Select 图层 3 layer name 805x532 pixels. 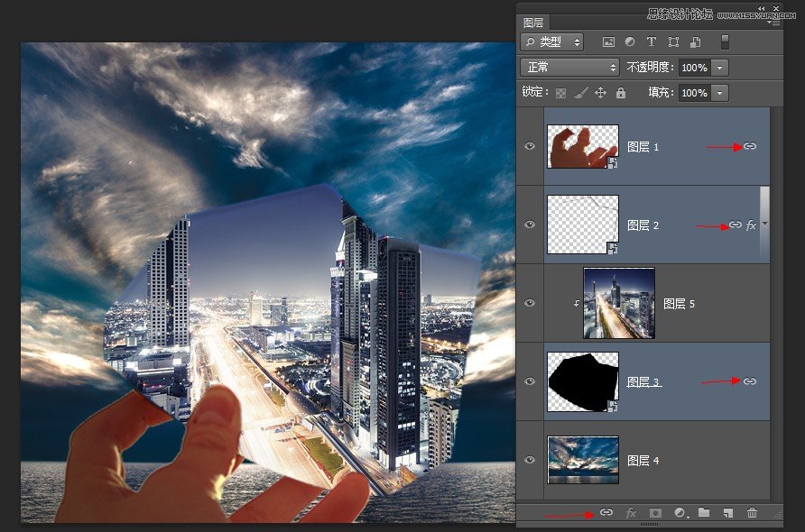pos(643,382)
